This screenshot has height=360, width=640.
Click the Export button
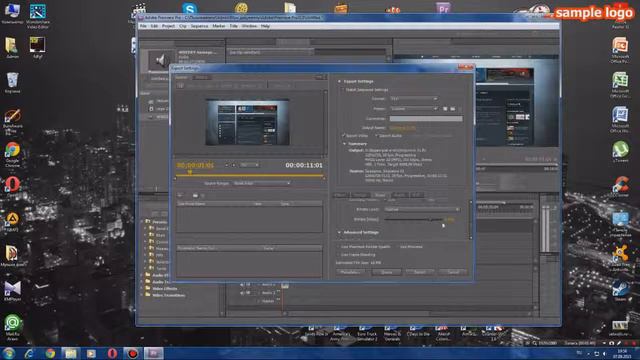click(x=420, y=272)
